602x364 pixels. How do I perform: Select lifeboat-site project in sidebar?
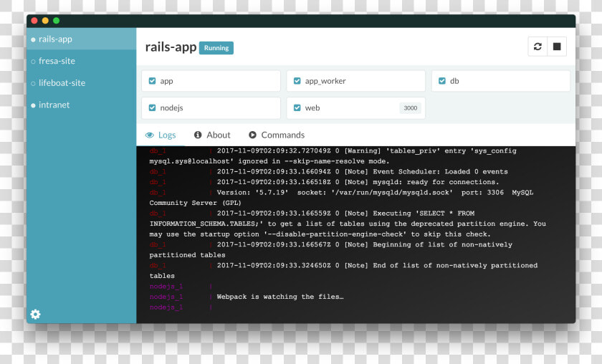click(x=82, y=82)
